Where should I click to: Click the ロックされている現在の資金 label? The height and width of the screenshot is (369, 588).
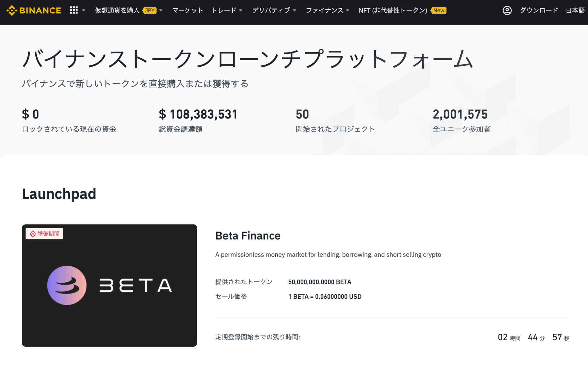[69, 129]
